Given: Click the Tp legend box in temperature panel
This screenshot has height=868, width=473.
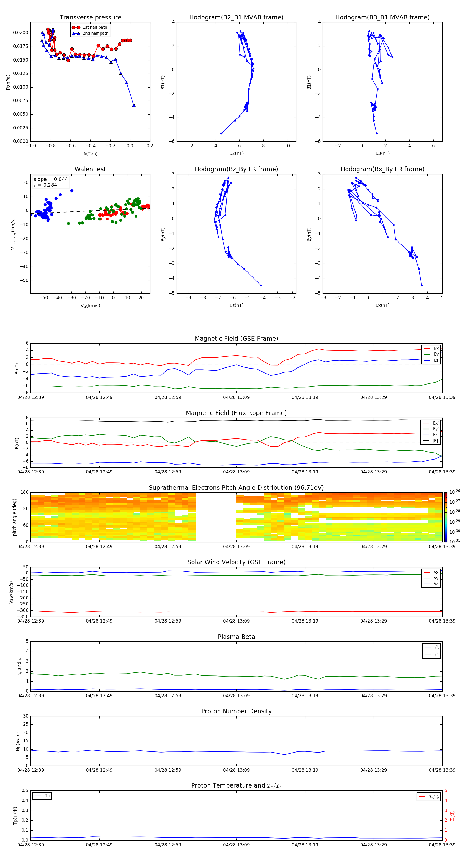Looking at the screenshot, I should (42, 796).
